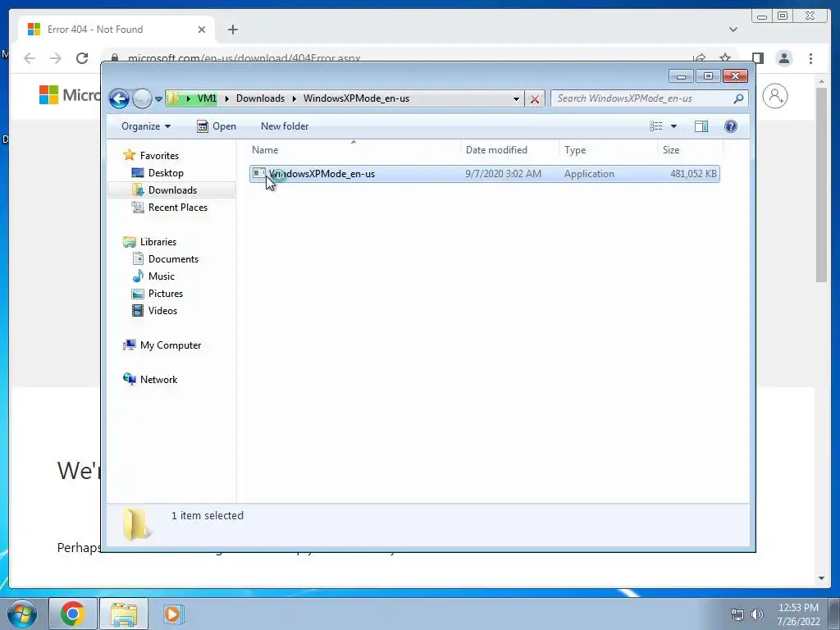Sort by Type column header
The image size is (840, 630).
(608, 150)
